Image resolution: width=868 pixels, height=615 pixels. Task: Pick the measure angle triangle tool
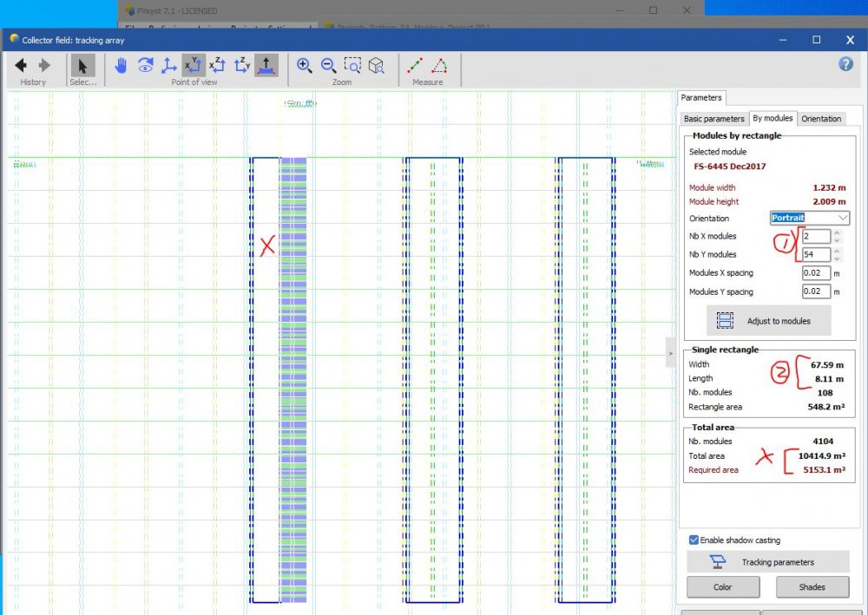(x=440, y=66)
